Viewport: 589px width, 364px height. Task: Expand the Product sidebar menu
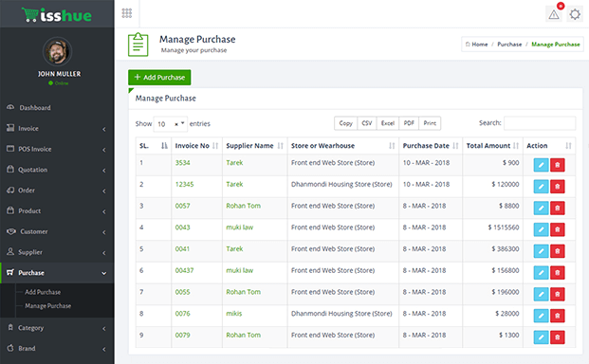57,210
